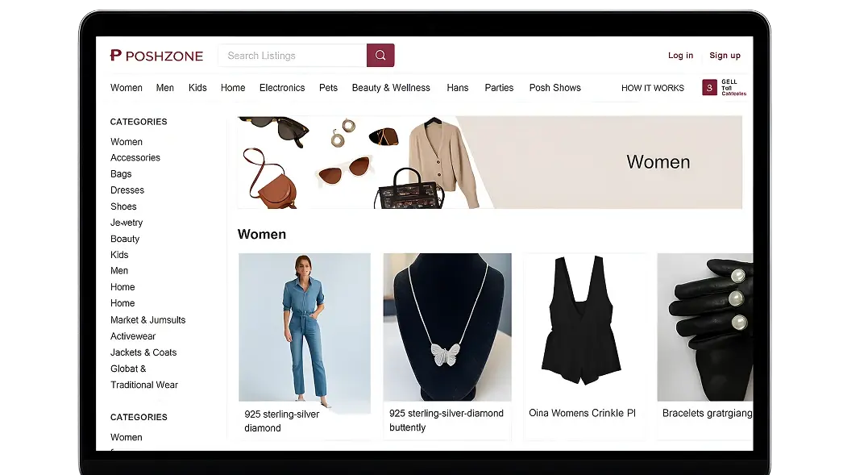Click the search magnifier icon
868x475 pixels.
(379, 56)
